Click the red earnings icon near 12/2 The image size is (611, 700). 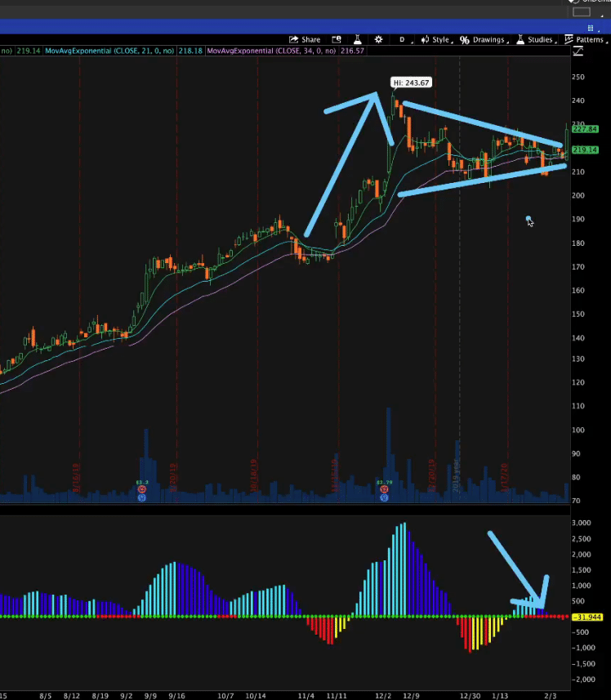coord(384,489)
